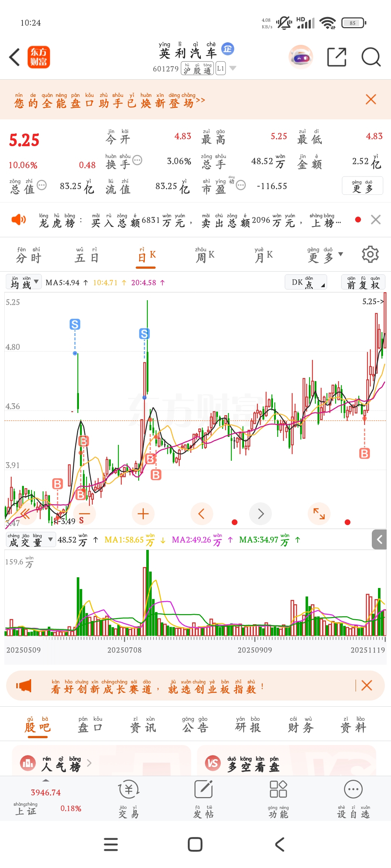This screenshot has height=868, width=391.
Task: Open the 全能盘口助手 announcement link
Action: [x=109, y=100]
